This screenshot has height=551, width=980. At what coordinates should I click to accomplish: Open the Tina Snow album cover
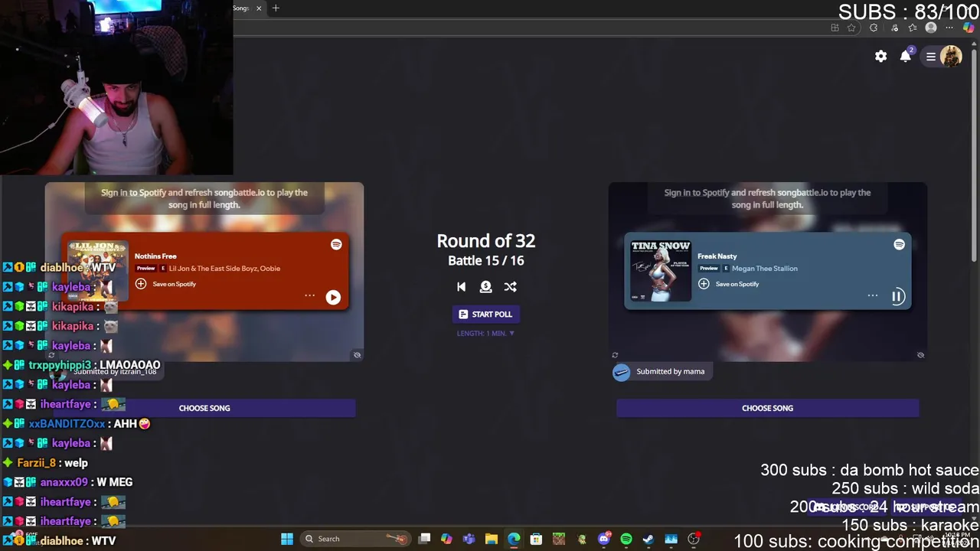[x=661, y=271]
